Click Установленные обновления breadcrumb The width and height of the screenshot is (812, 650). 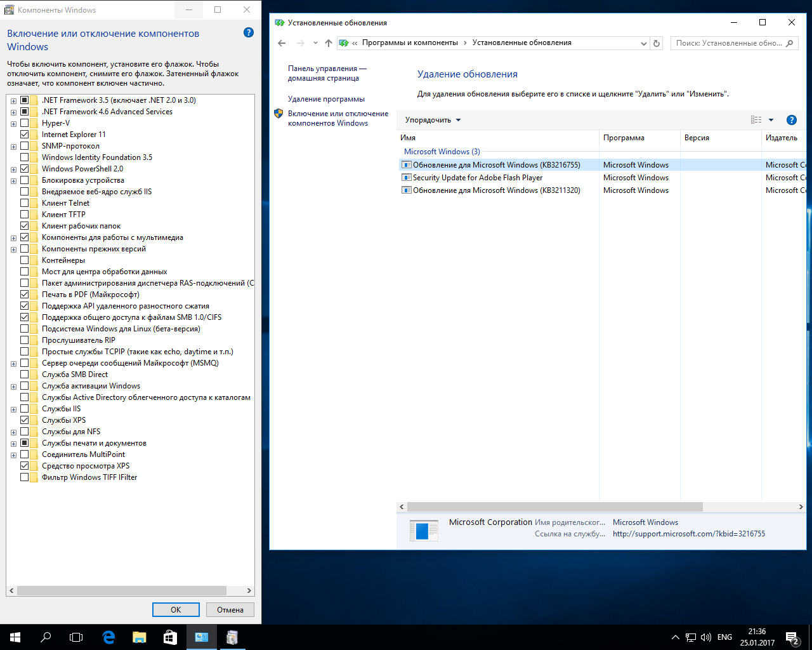(521, 43)
